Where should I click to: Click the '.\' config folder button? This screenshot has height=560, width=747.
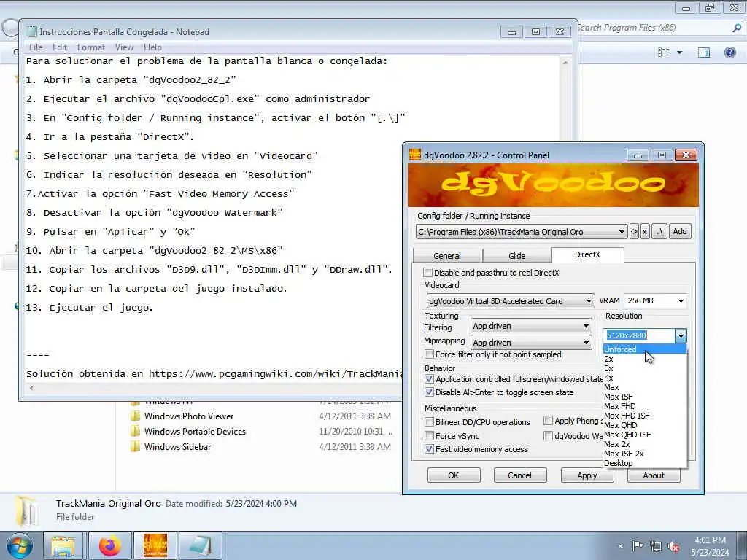tap(659, 232)
